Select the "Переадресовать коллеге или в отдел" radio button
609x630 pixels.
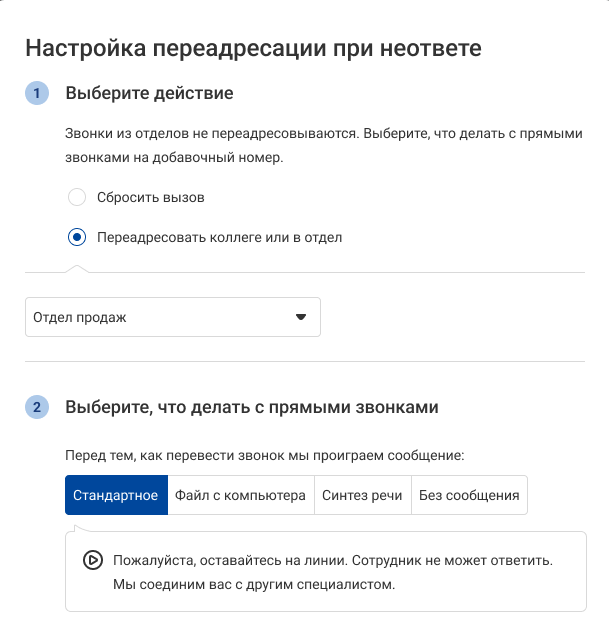[x=77, y=237]
